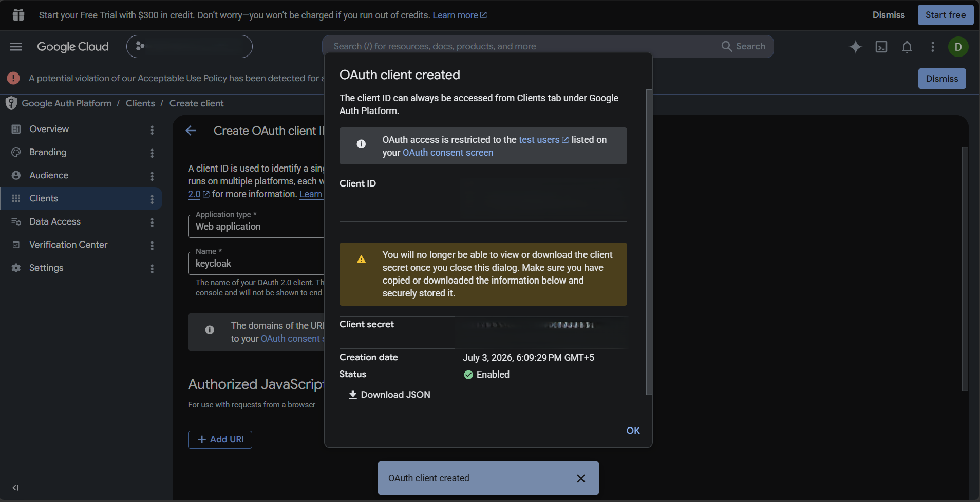Open Settings in the sidebar
980x502 pixels.
pos(46,268)
